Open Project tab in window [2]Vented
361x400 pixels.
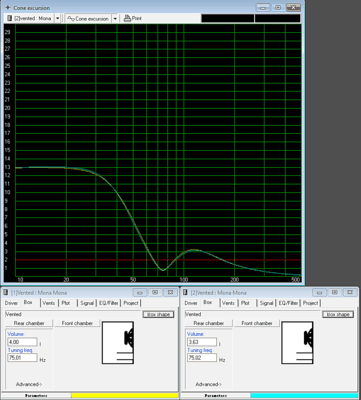point(311,303)
